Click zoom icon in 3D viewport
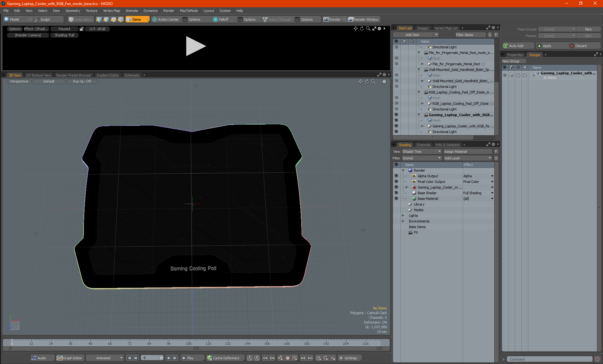This screenshot has height=364, width=603. [x=373, y=82]
